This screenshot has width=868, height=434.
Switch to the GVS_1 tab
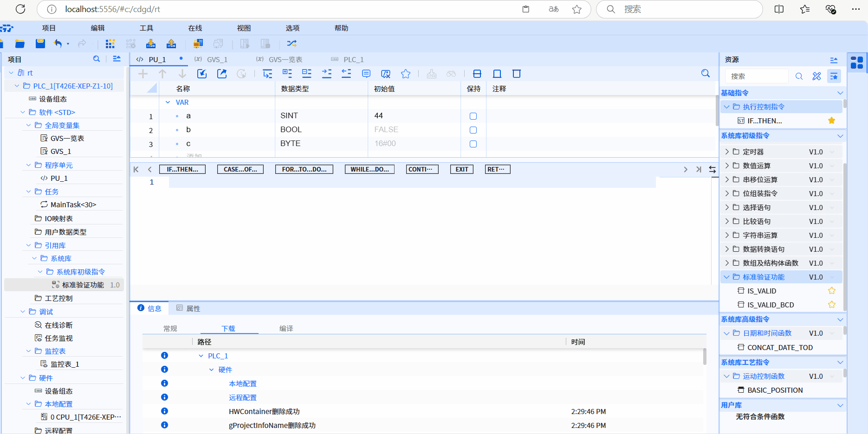tap(217, 59)
